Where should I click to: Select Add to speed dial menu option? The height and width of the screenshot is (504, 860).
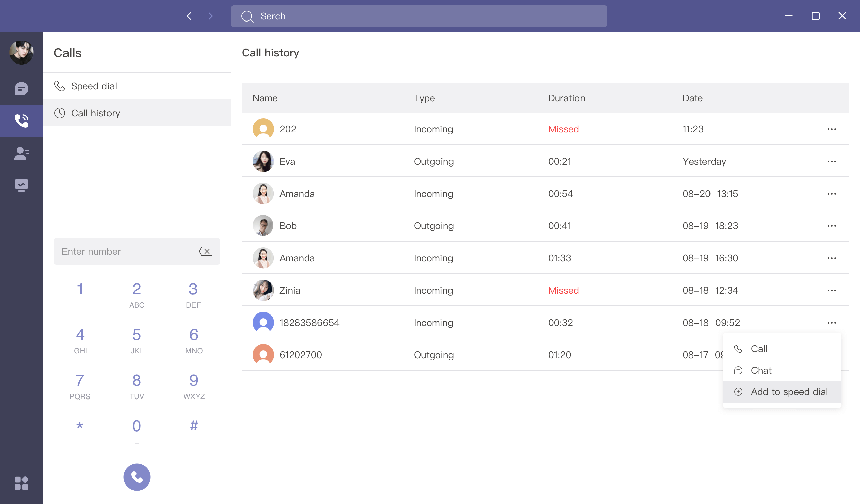pos(788,392)
